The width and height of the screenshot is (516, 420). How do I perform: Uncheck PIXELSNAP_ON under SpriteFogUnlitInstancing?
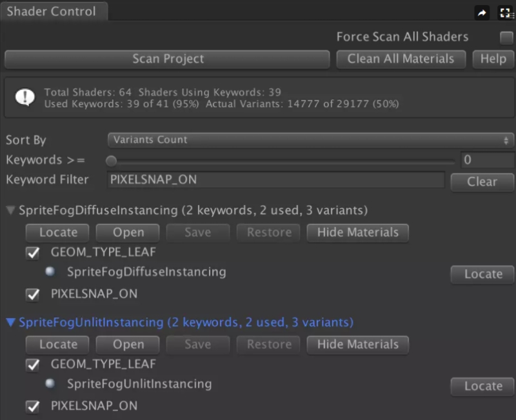(33, 406)
